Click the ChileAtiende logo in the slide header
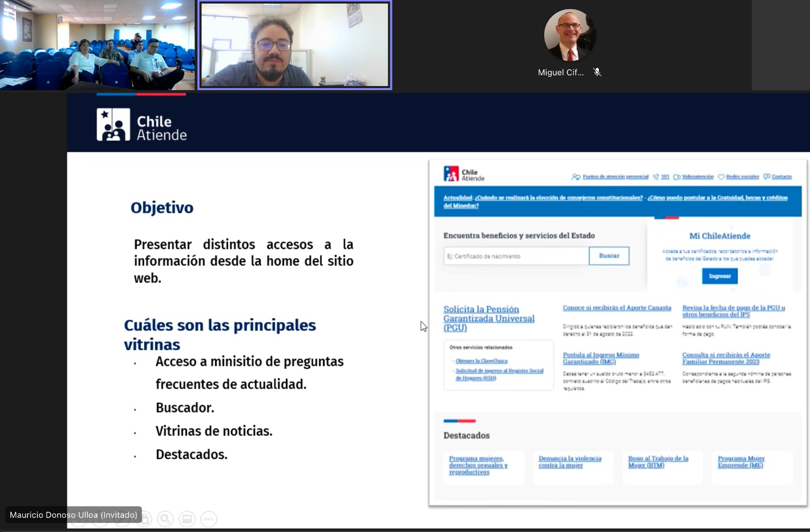 (142, 125)
